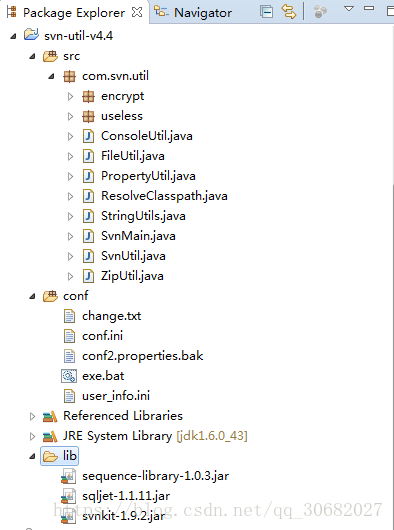Expand FileUtil.java node

(x=70, y=156)
